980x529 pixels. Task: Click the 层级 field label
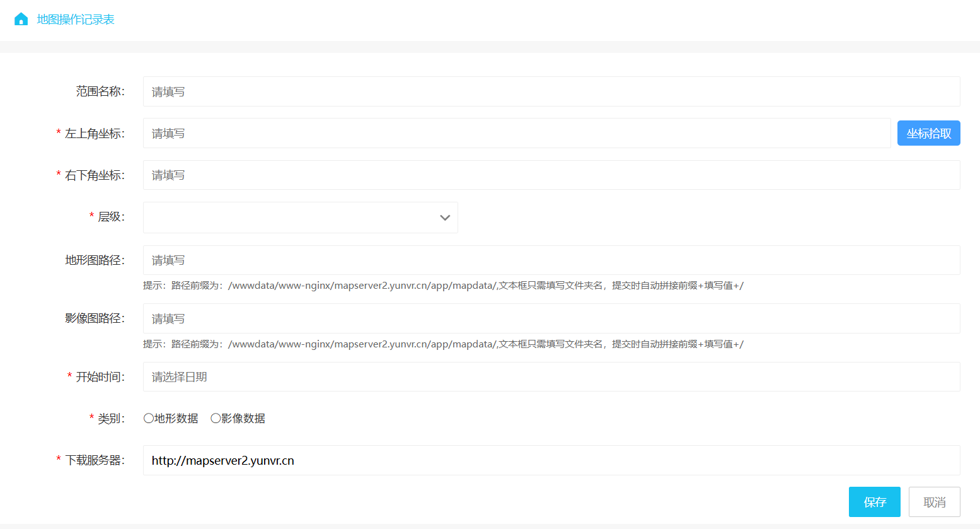coord(111,217)
